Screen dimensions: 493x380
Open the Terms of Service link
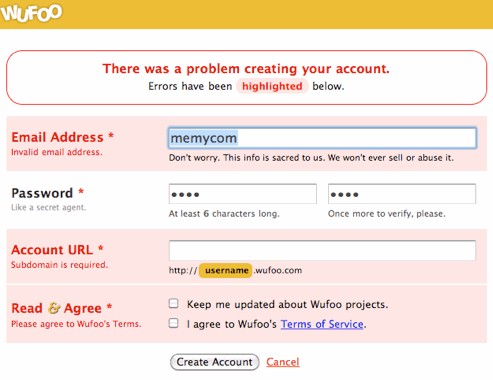click(322, 324)
